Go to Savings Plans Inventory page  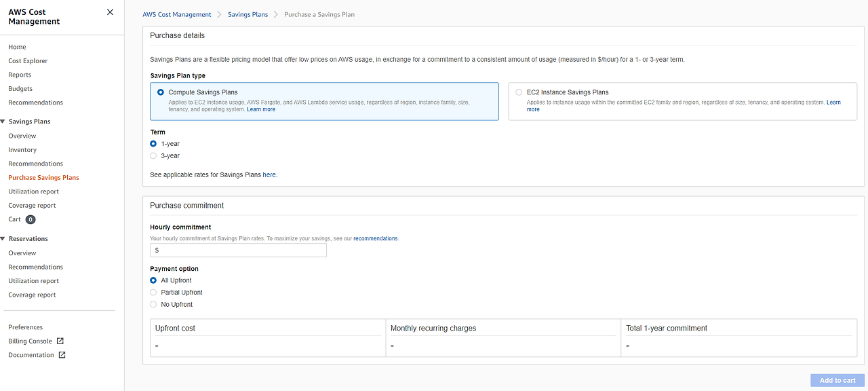(x=22, y=150)
